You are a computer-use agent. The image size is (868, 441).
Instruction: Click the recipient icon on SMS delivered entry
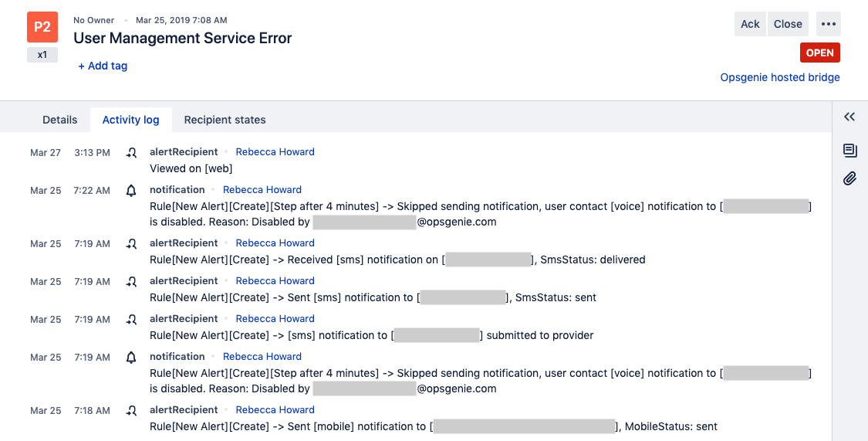point(131,243)
